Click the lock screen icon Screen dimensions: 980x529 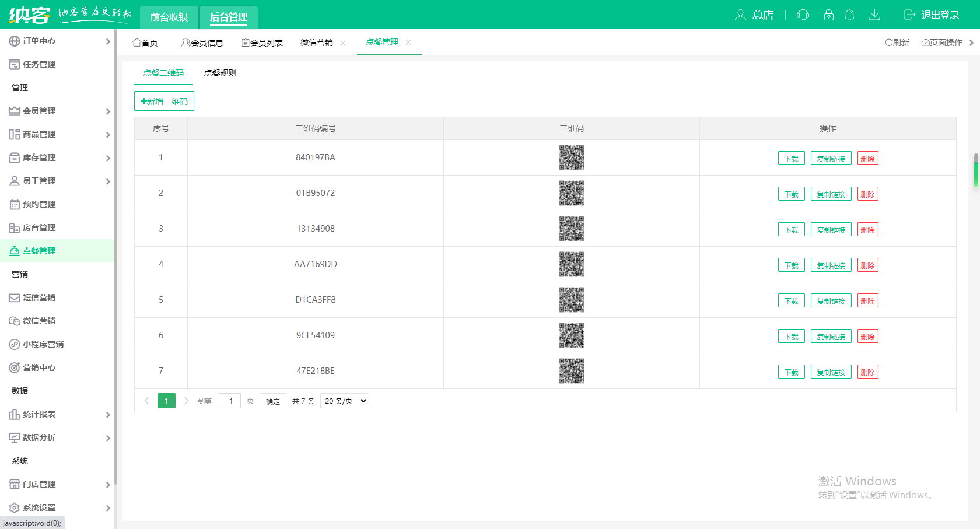[829, 15]
